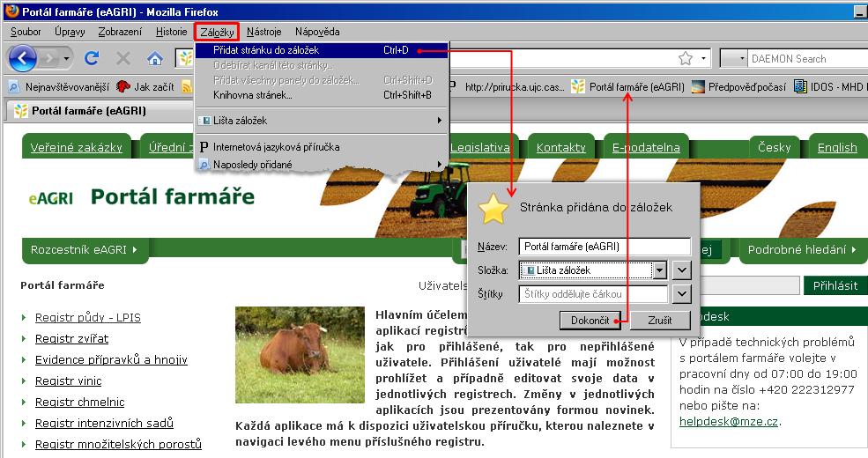Switch language to Česky
The image size is (868, 458).
[775, 147]
